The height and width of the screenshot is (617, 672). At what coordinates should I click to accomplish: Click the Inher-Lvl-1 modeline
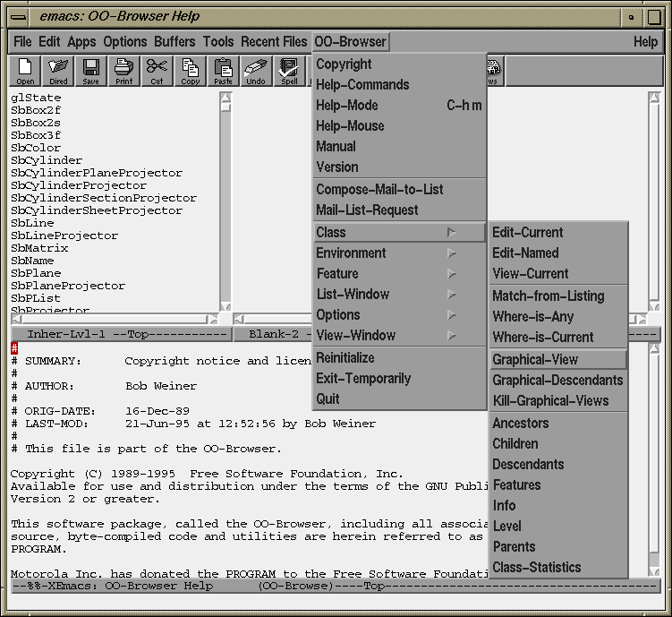coord(122,334)
